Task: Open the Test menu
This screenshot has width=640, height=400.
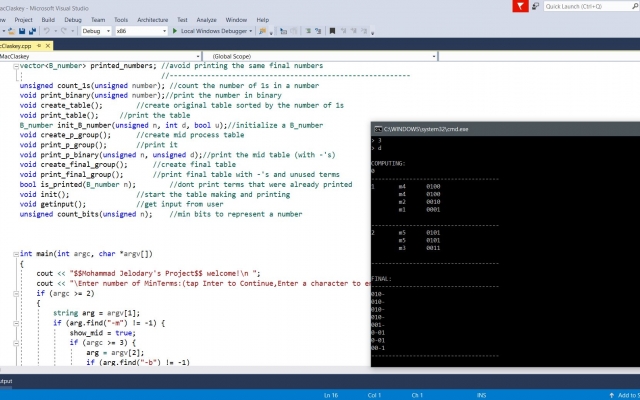Action: (x=182, y=20)
